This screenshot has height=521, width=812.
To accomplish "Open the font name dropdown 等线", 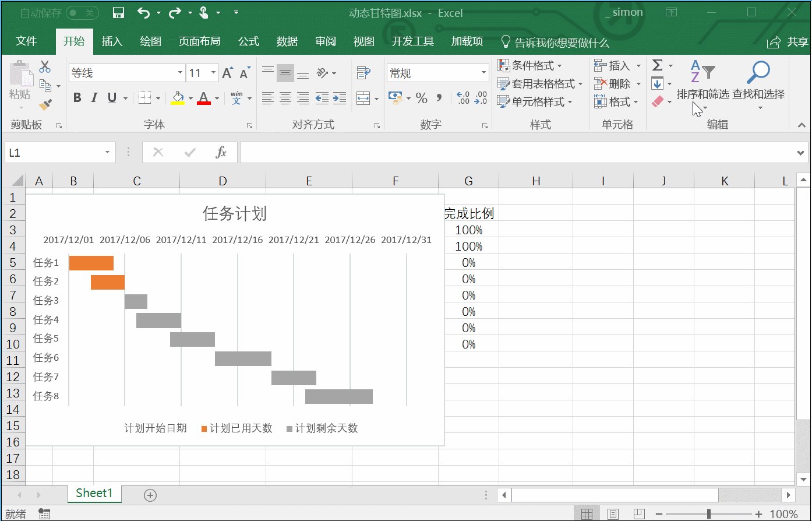I will pos(181,73).
